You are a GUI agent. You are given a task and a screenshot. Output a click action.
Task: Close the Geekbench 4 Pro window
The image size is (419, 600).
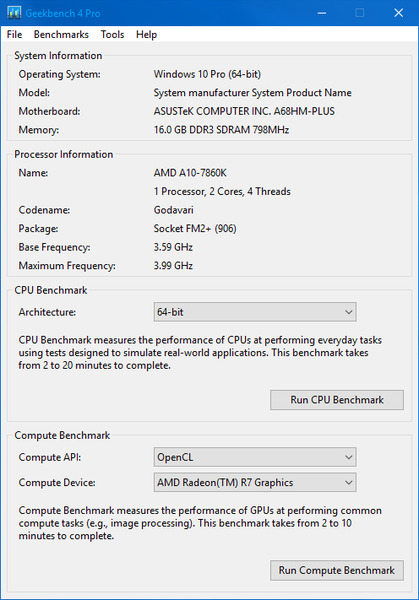[399, 13]
